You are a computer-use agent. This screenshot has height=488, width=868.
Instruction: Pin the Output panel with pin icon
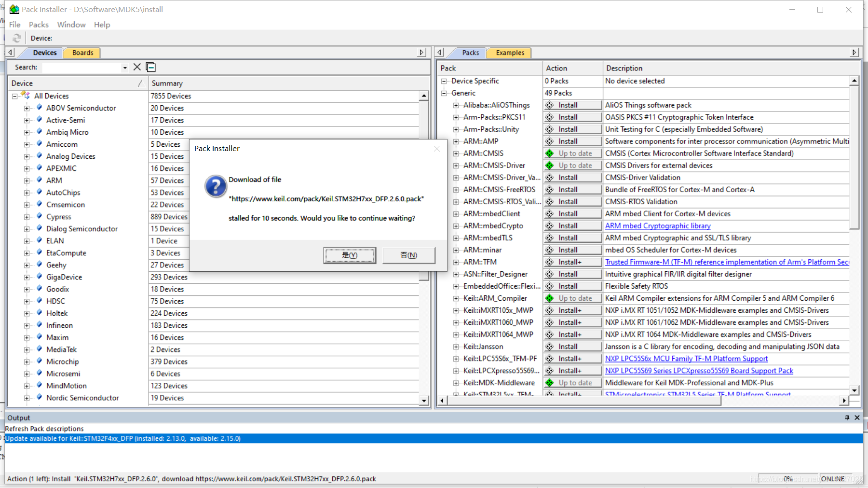point(847,418)
